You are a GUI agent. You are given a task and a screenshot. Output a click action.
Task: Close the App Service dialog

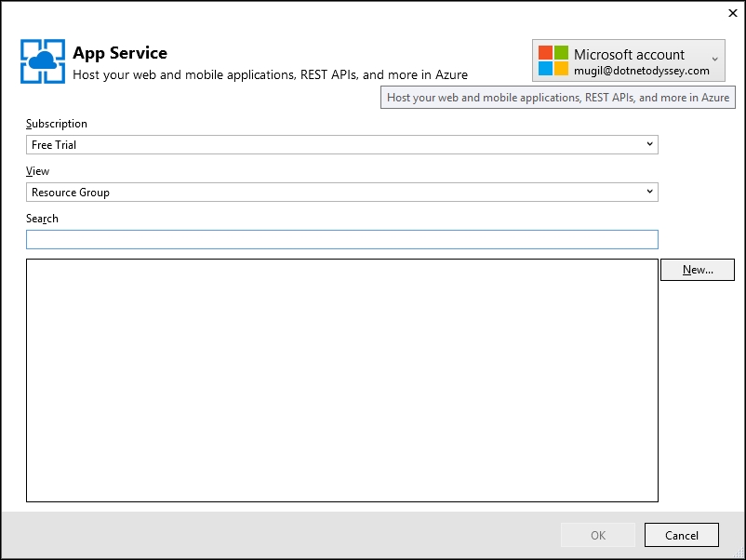point(733,13)
